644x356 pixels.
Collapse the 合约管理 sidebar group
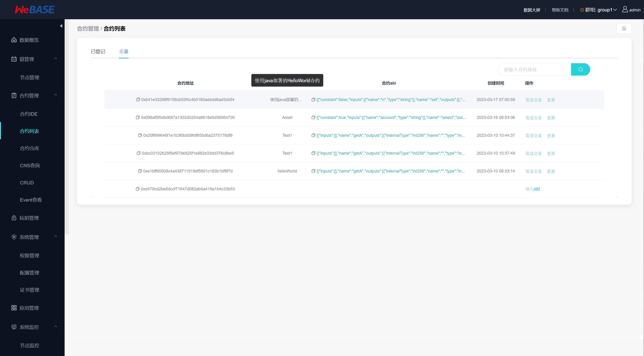(55, 95)
